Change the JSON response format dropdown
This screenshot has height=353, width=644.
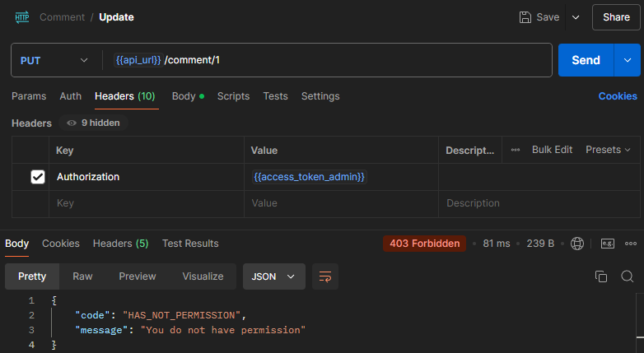coord(274,276)
